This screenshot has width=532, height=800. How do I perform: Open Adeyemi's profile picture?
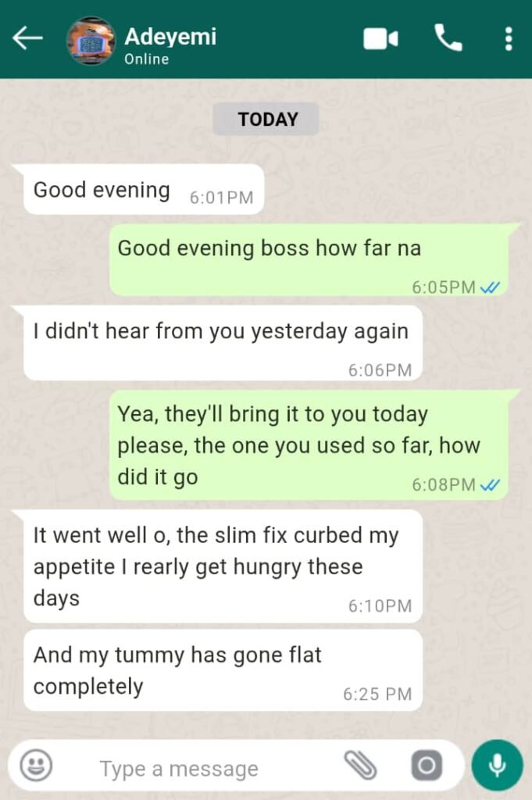pos(91,41)
